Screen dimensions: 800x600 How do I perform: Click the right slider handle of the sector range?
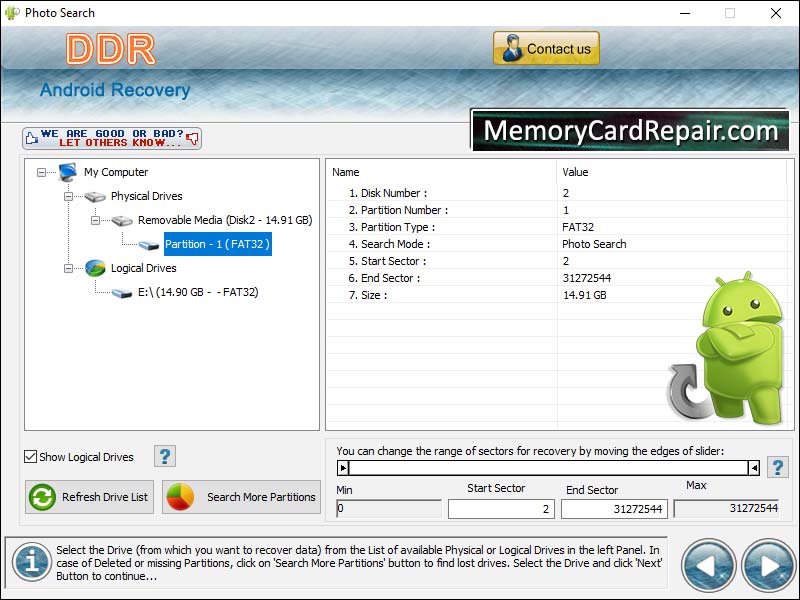754,467
